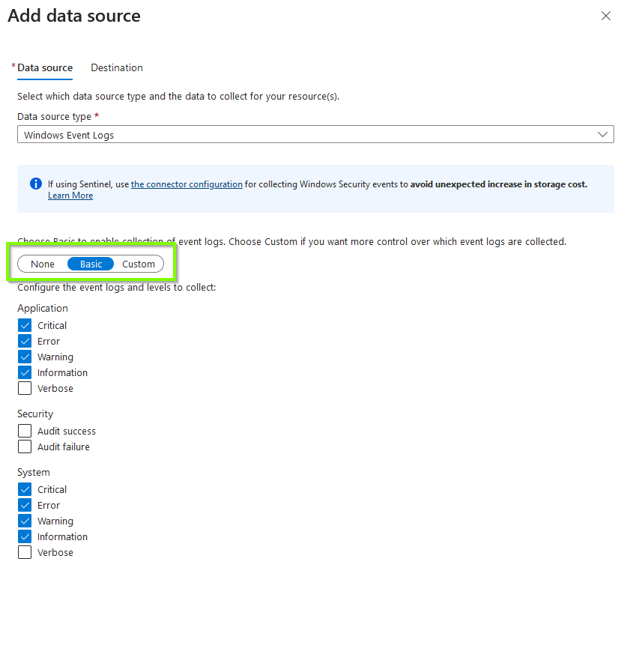Select the None collection option
Viewport: 624px width, 672px height.
click(x=42, y=264)
